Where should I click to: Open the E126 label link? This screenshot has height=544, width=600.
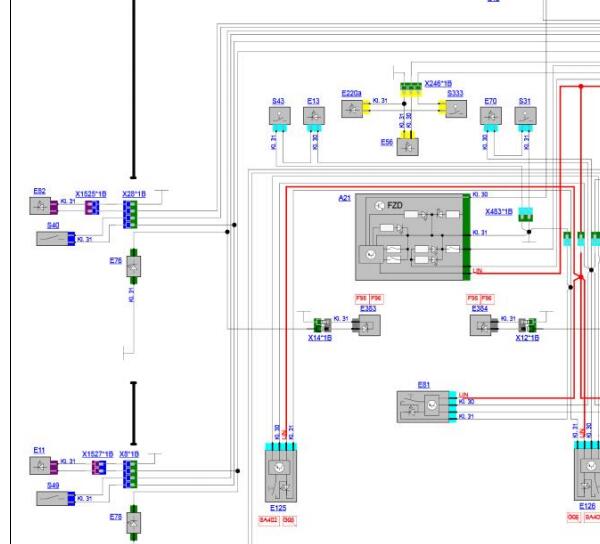click(x=587, y=506)
